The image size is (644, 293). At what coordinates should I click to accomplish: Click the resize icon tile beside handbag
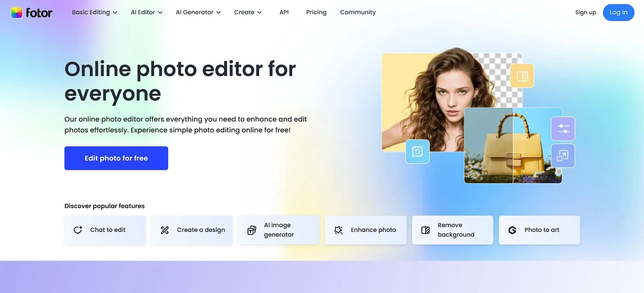tap(563, 156)
